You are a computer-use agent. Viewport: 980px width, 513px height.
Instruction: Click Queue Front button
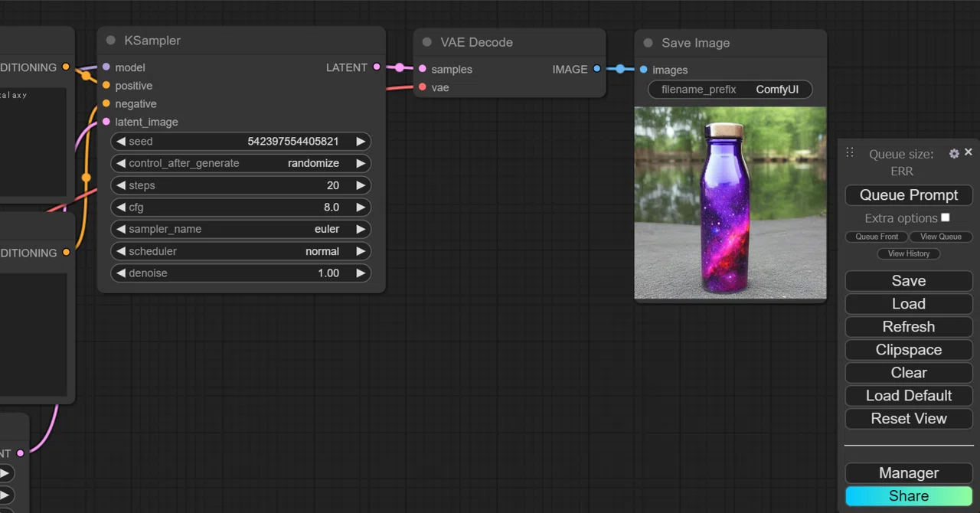click(x=877, y=237)
